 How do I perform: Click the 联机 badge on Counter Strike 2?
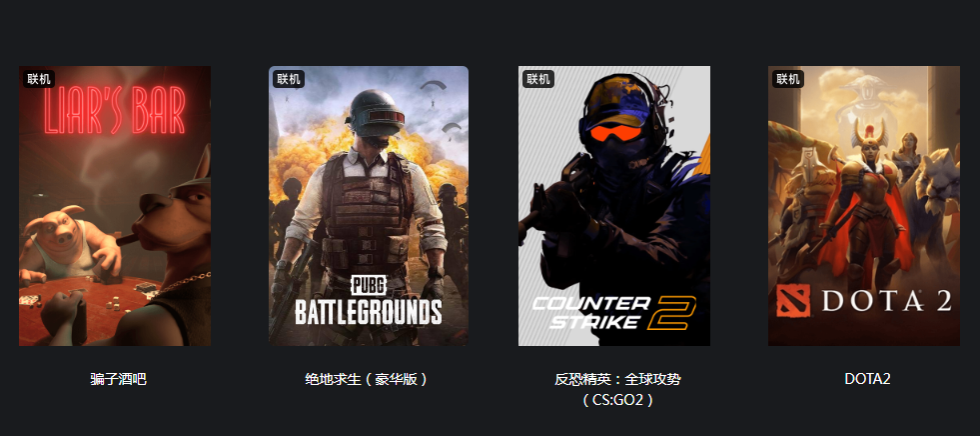coord(538,79)
